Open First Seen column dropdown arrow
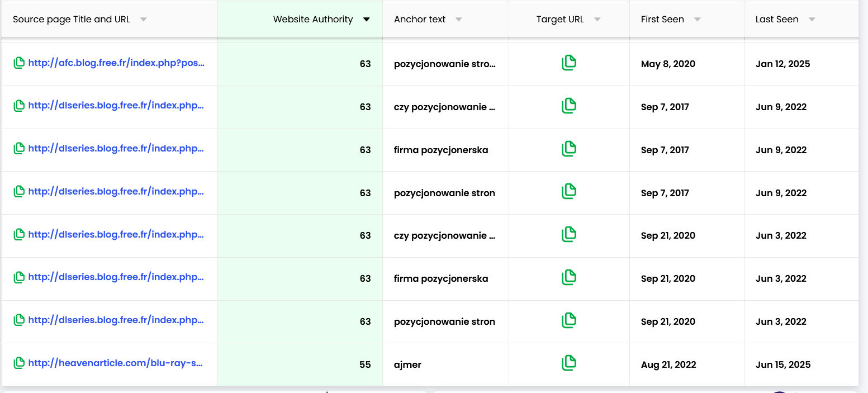 point(697,20)
